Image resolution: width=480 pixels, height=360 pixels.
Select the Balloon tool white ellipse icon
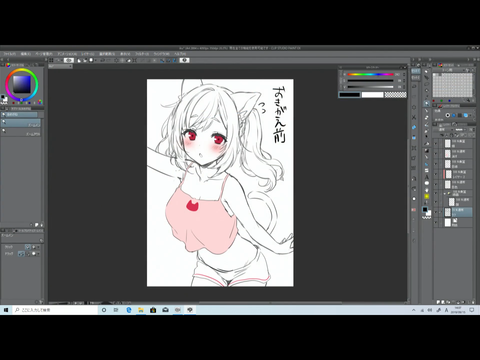point(427,183)
